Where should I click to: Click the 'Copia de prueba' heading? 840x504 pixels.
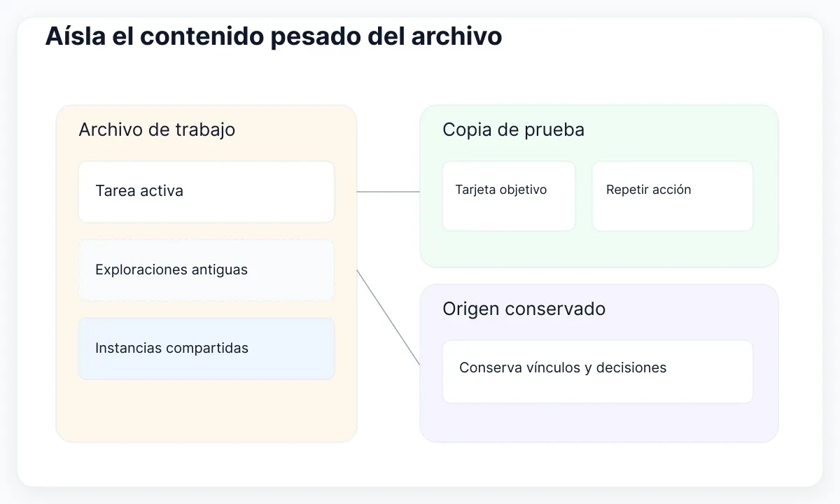coord(514,129)
